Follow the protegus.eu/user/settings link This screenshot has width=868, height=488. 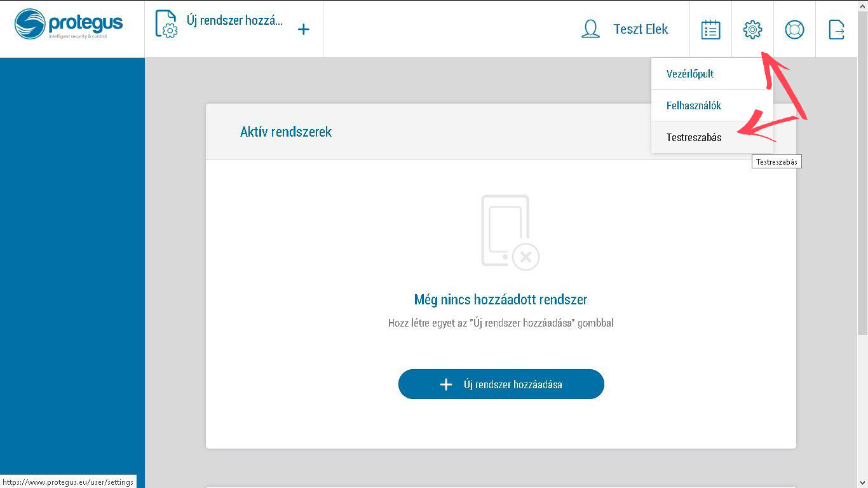point(67,482)
